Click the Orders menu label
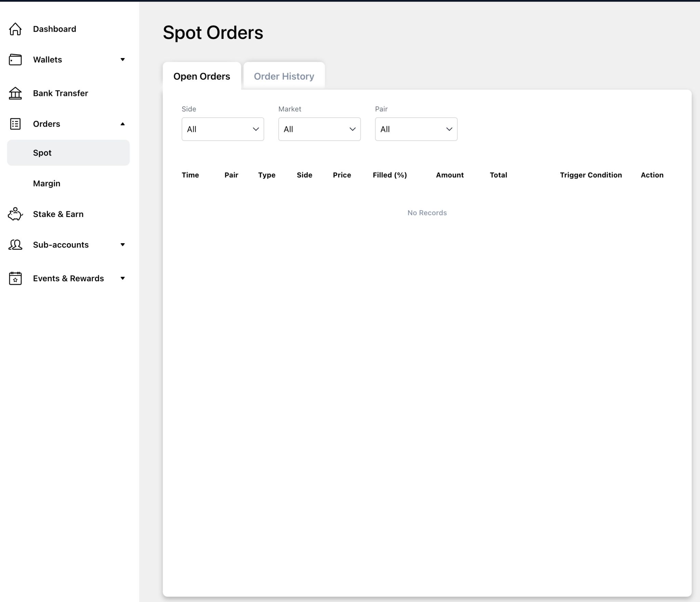 pyautogui.click(x=46, y=124)
